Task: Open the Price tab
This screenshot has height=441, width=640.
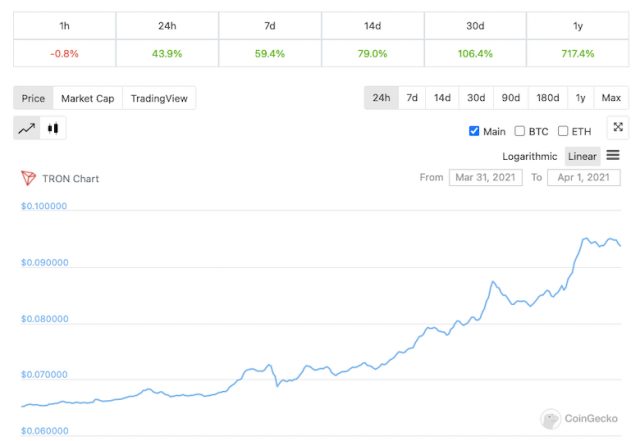Action: (33, 98)
